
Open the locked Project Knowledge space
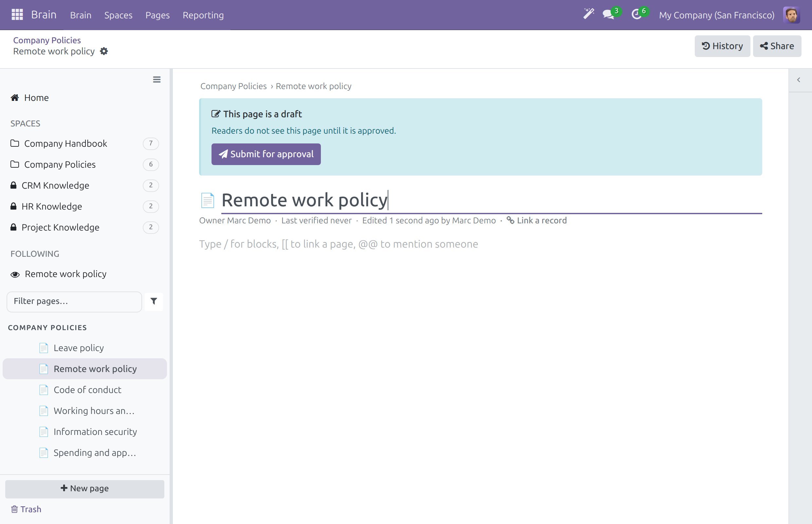pos(85,228)
